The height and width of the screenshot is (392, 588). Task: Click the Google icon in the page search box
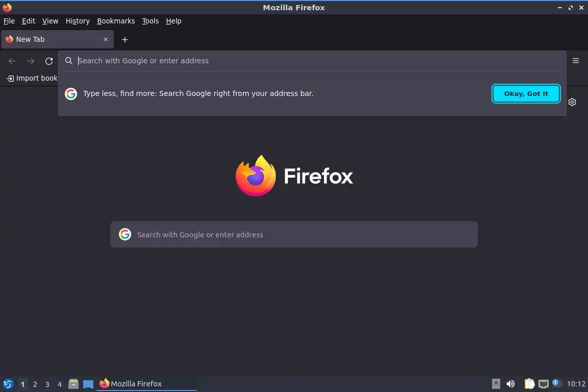tap(125, 234)
